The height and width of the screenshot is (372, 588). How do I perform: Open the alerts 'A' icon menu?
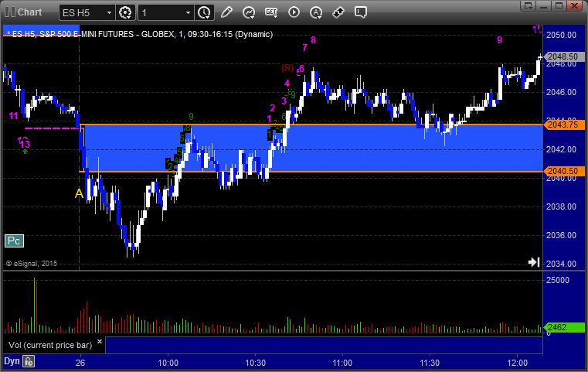316,12
